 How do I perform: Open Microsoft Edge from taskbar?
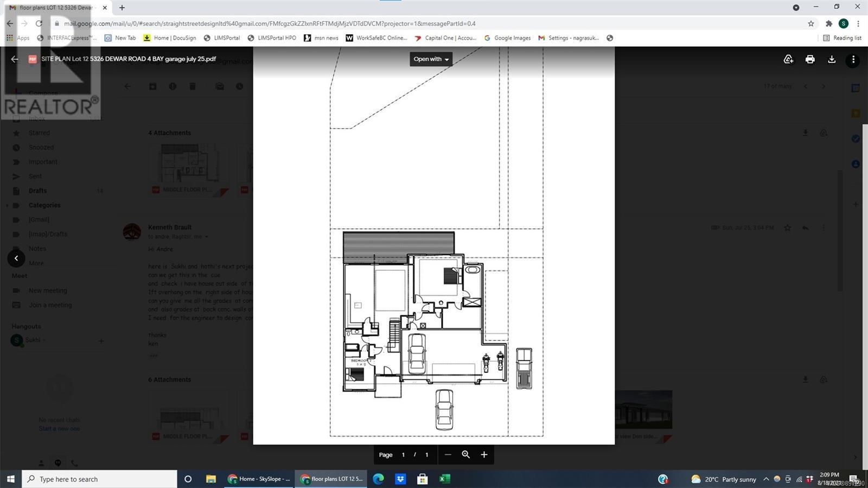[378, 479]
